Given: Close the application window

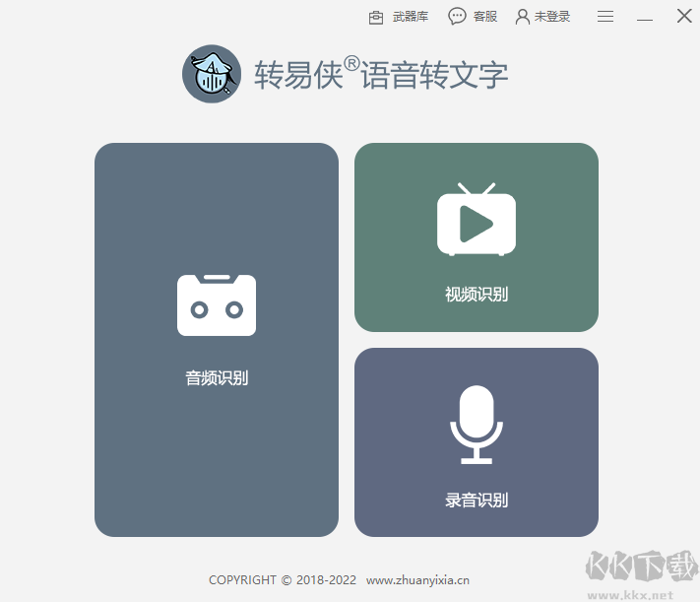Looking at the screenshot, I should point(684,16).
